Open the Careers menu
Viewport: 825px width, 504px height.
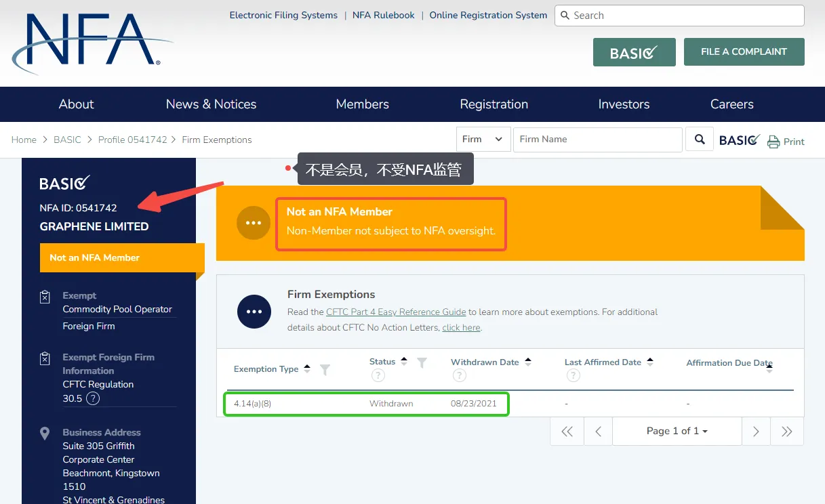[731, 104]
